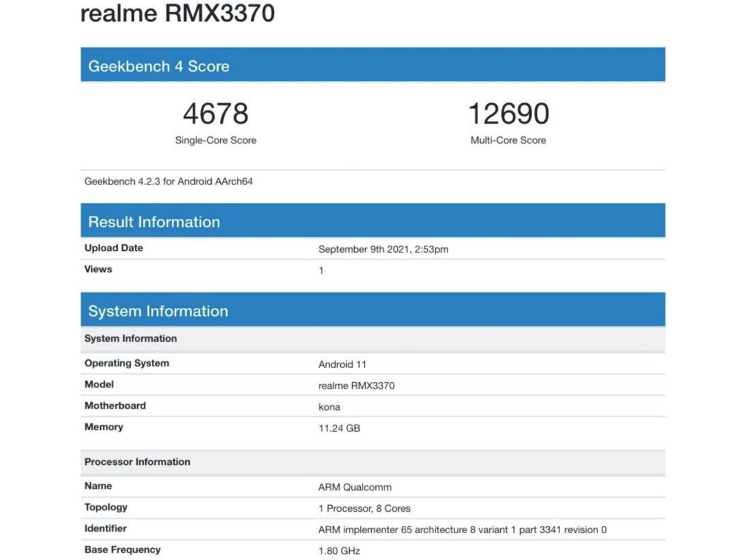
Task: Select the Geekbench 4 Score header
Action: 159,66
